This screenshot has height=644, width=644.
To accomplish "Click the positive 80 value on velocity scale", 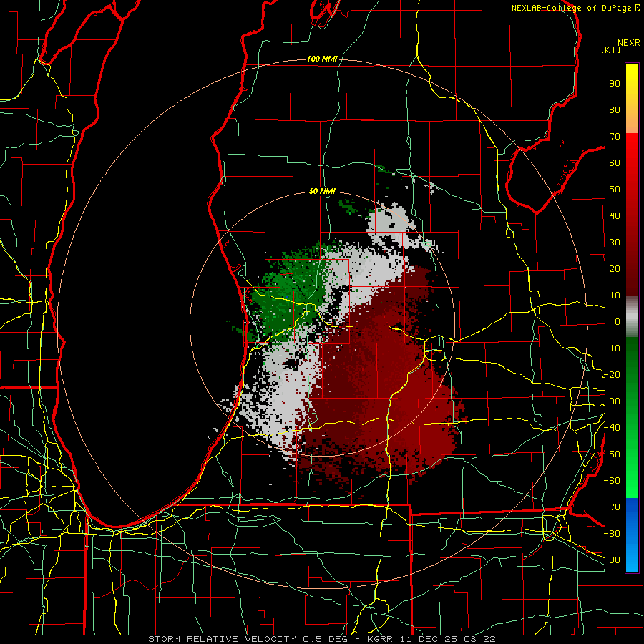I will coord(615,110).
